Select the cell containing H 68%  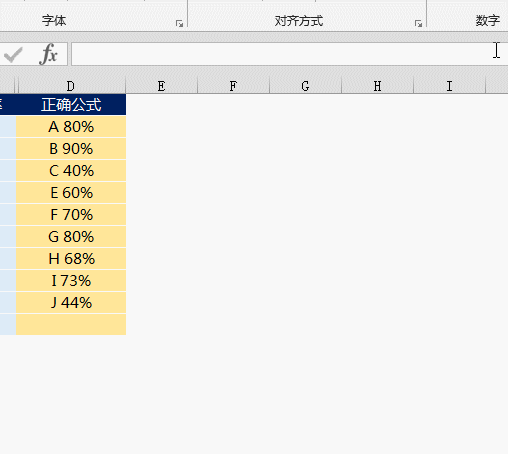pos(71,259)
